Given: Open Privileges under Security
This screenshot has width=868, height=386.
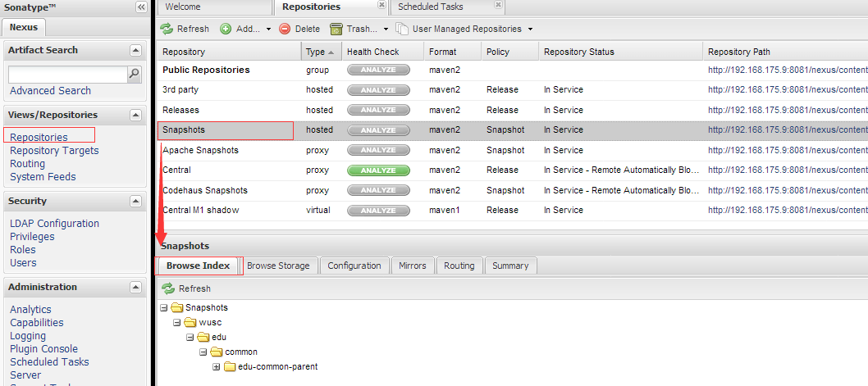Looking at the screenshot, I should coord(32,237).
